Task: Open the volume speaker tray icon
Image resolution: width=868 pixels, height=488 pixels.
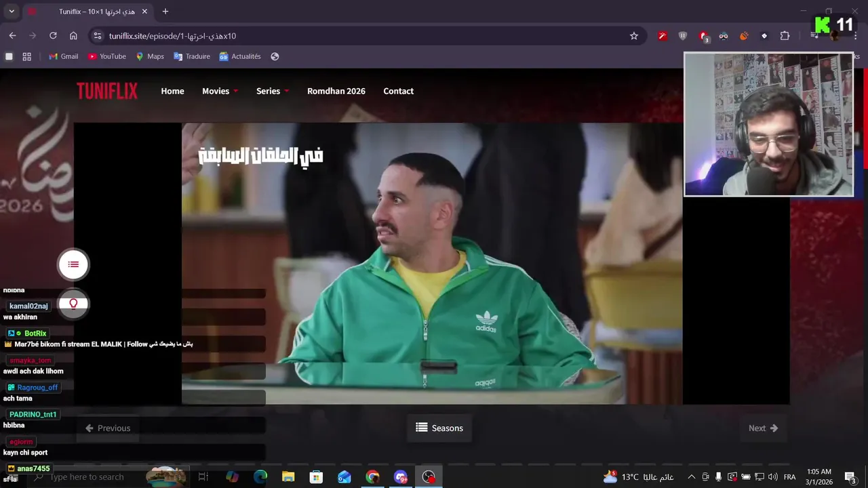Action: tap(773, 477)
